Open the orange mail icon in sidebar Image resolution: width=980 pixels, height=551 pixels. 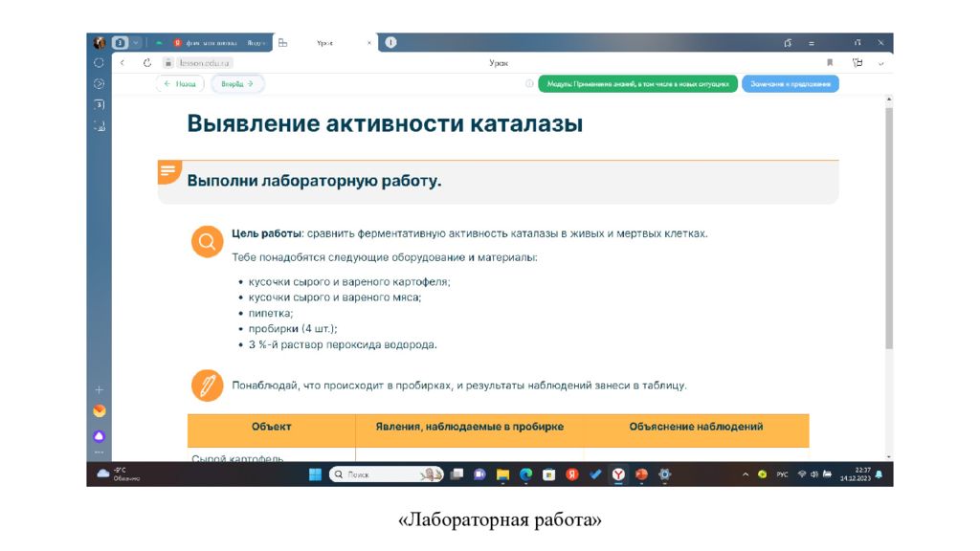click(99, 411)
